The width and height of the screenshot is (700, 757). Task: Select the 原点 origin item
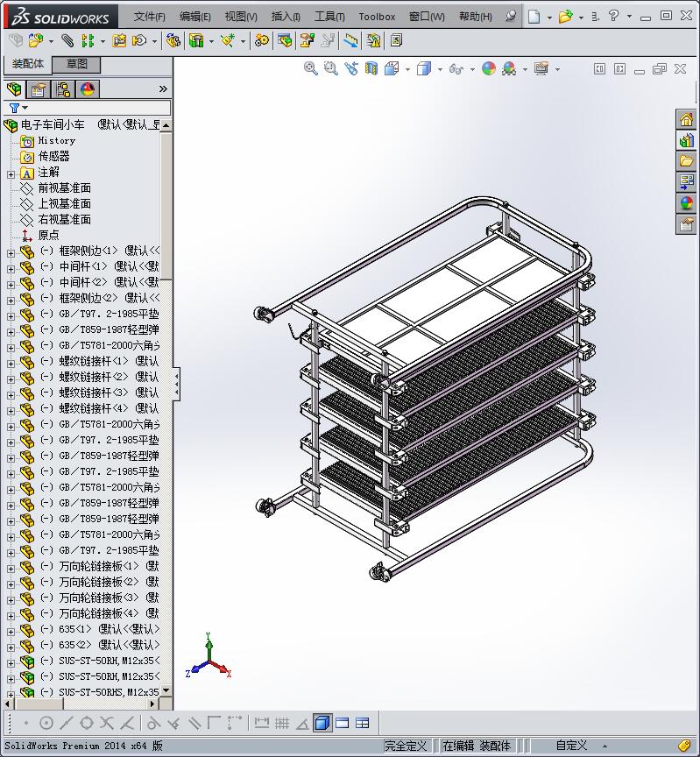[x=48, y=235]
